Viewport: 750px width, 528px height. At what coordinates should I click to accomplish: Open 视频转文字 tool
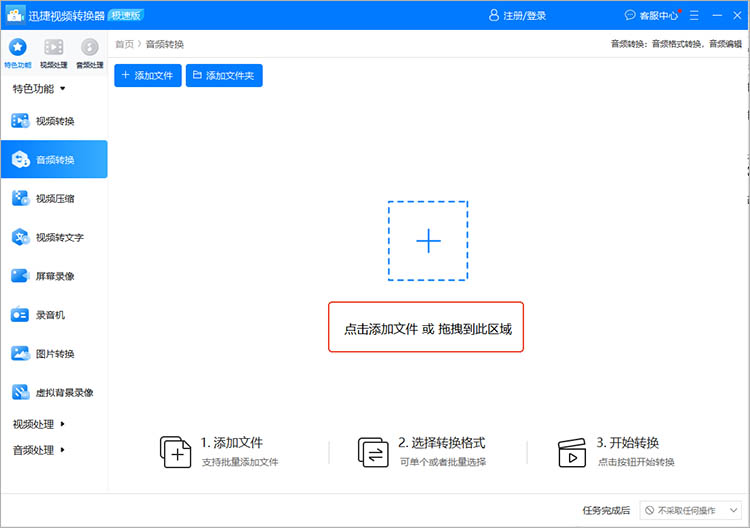[54, 237]
